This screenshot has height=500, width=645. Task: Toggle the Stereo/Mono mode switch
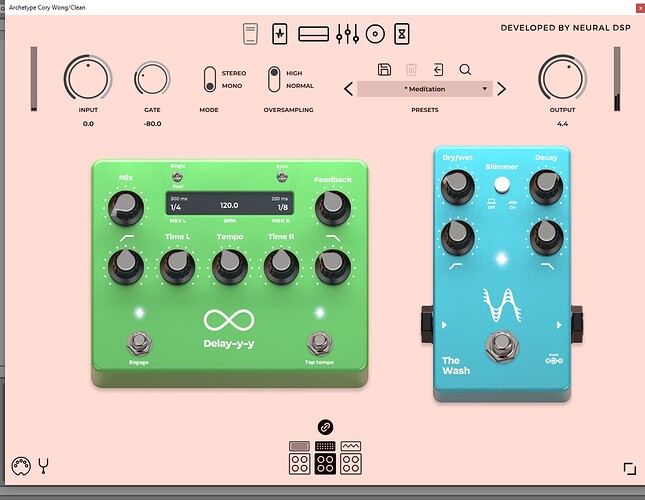pyautogui.click(x=209, y=79)
